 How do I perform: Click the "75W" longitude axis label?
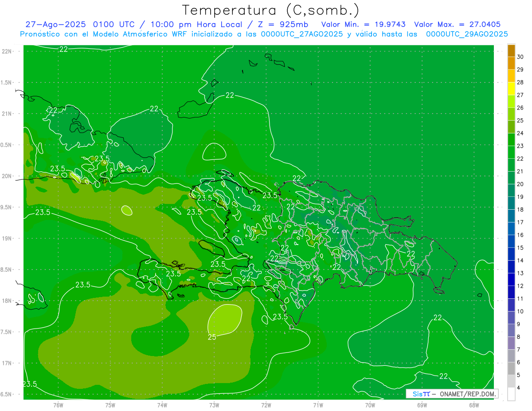[110, 405]
